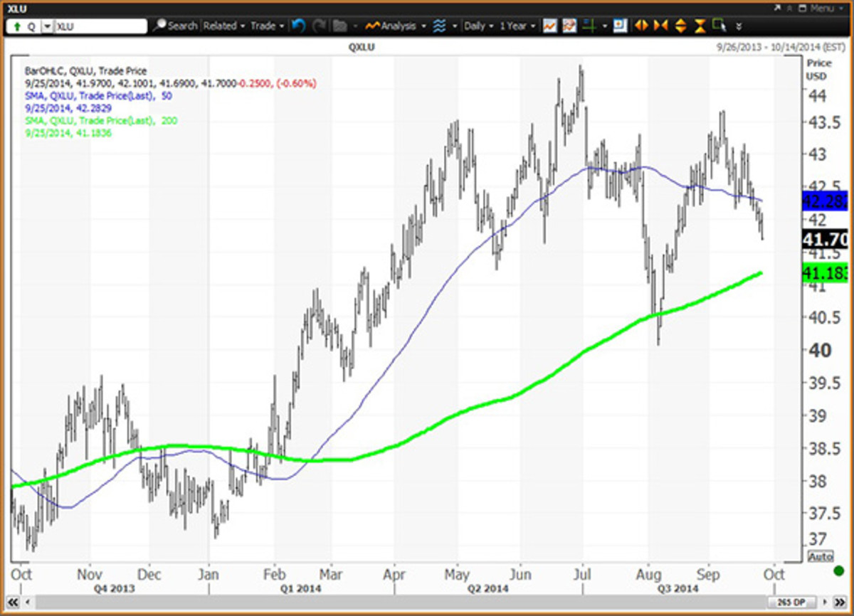This screenshot has width=854, height=616.
Task: Click the horizontal expand orange arrows icon
Action: (641, 26)
